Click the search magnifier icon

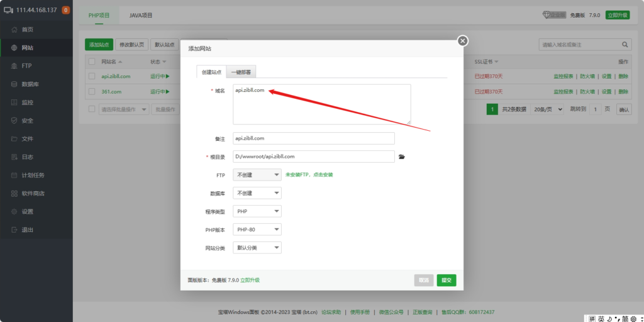click(x=625, y=45)
